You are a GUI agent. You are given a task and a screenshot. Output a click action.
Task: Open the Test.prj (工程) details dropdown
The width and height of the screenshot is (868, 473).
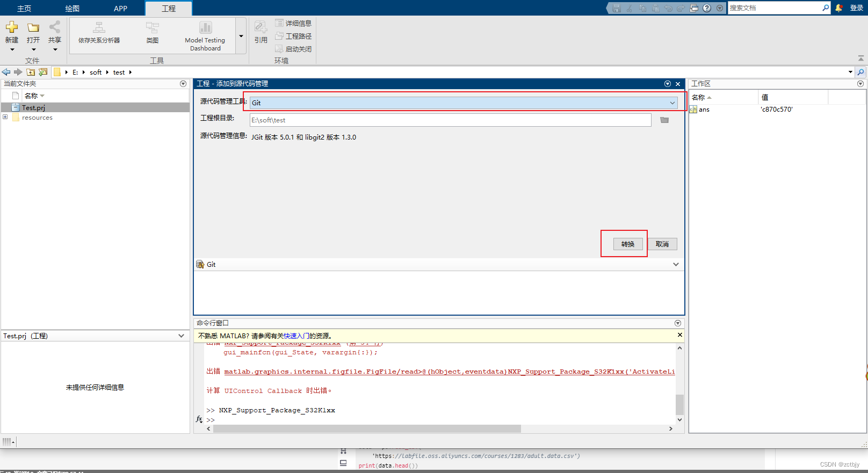tap(181, 336)
